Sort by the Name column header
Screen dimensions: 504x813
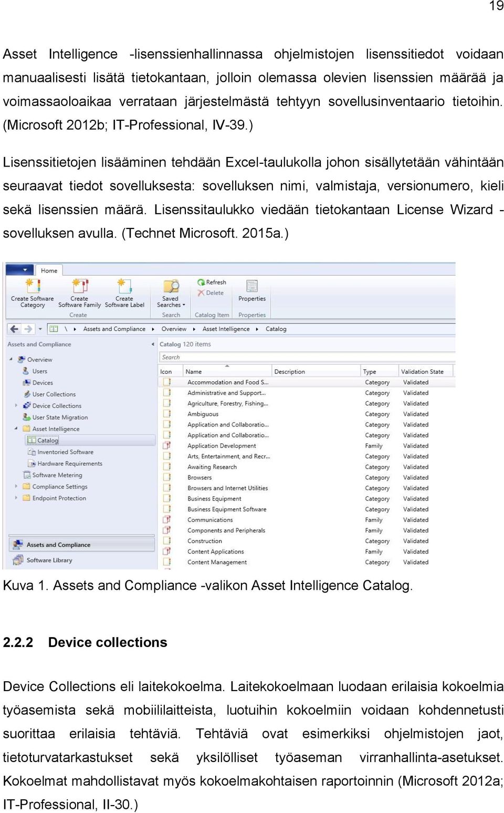tap(227, 371)
